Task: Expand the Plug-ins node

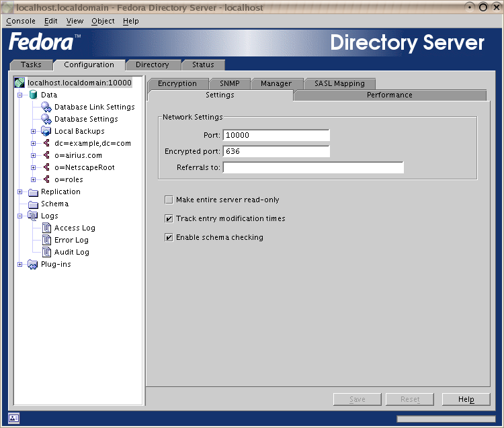Action: coord(20,265)
